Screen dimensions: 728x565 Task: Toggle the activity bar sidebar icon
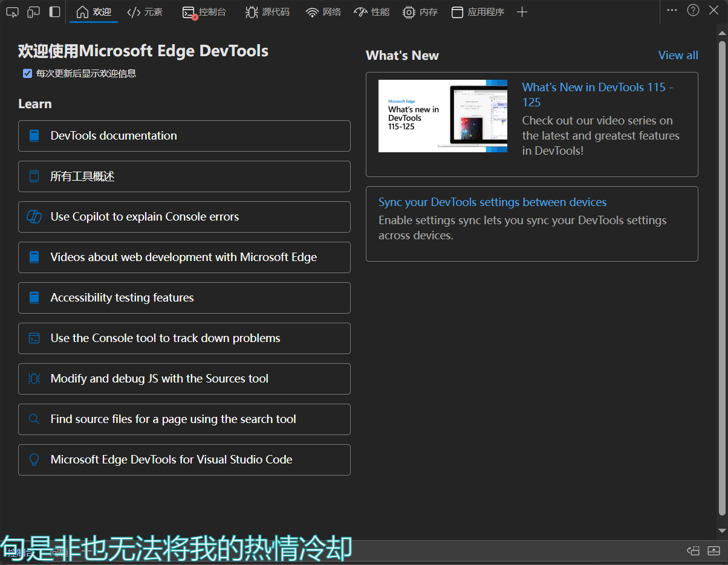[x=54, y=12]
